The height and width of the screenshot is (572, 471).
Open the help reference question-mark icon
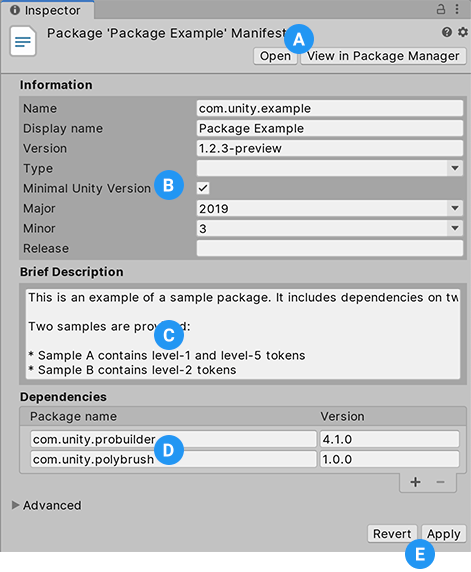pos(447,32)
